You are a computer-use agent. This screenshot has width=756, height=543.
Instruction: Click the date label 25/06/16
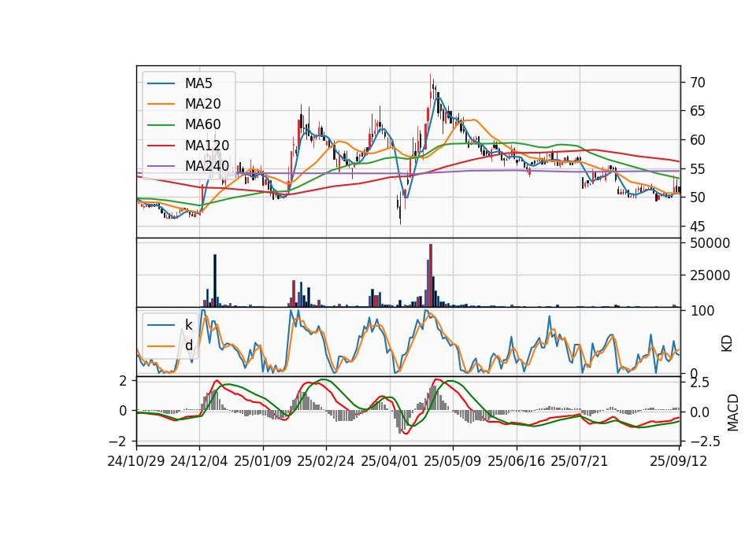[x=517, y=461]
